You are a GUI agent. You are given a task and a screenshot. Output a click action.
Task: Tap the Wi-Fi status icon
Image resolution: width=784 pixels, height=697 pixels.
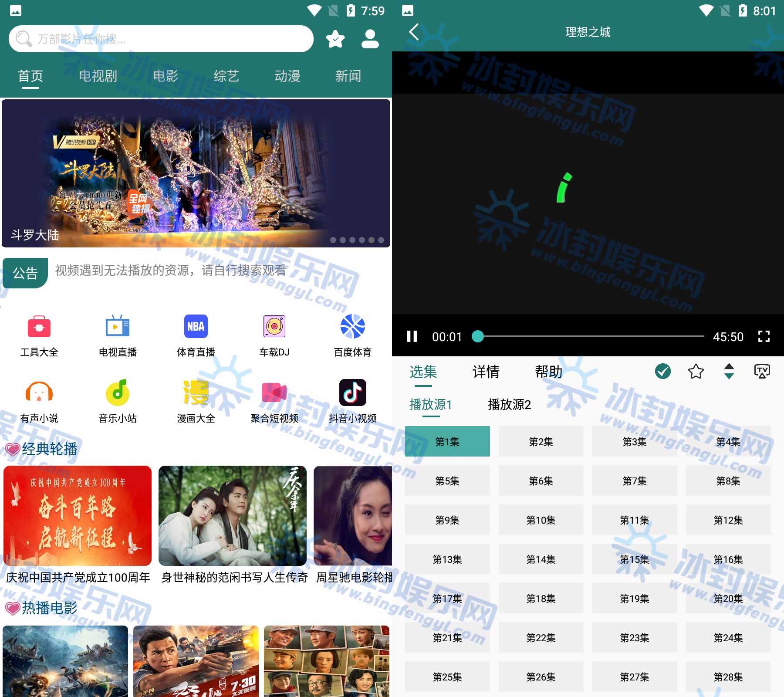pyautogui.click(x=314, y=10)
